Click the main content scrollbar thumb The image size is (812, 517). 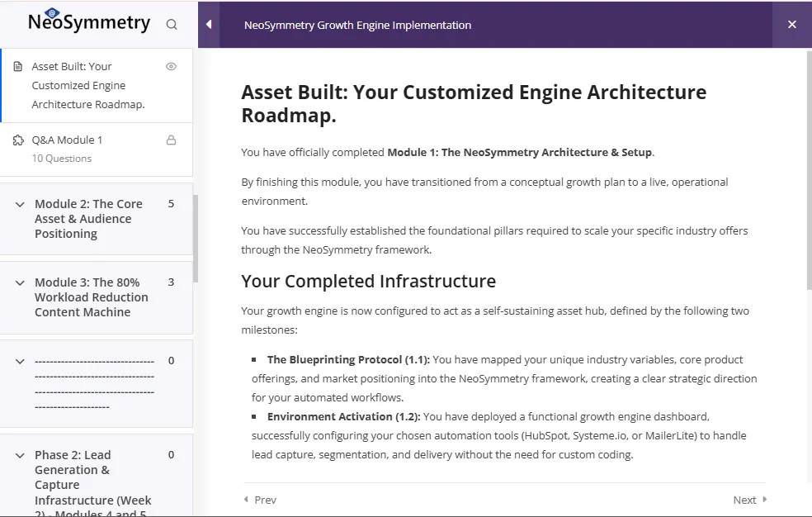[810, 170]
